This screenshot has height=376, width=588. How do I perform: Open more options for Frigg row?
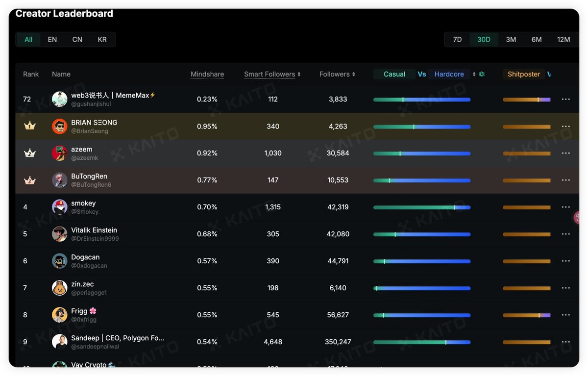pyautogui.click(x=565, y=315)
